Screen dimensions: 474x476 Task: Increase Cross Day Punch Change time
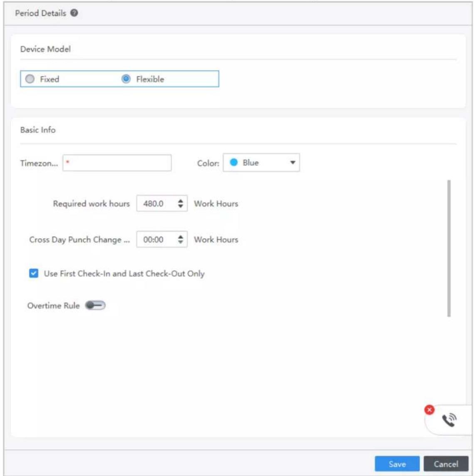[181, 237]
